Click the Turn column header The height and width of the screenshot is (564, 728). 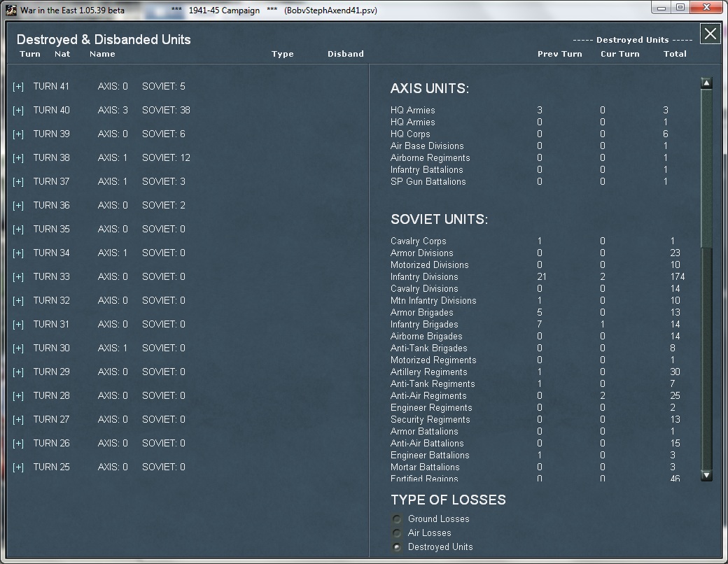30,54
